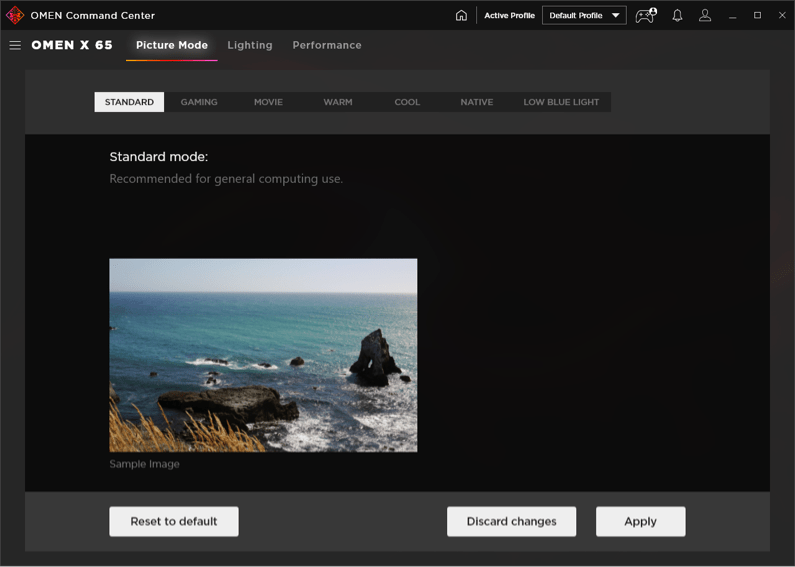Open the hamburger navigation menu

(15, 45)
